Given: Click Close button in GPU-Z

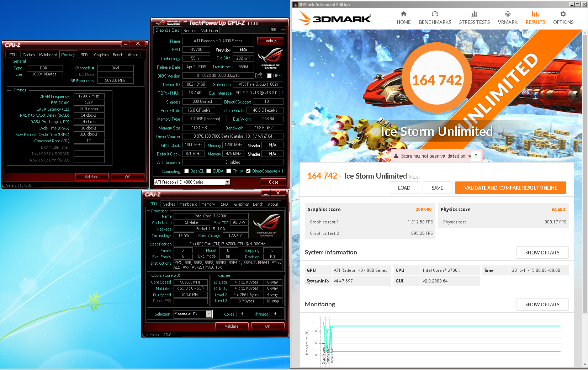Looking at the screenshot, I should [x=274, y=182].
